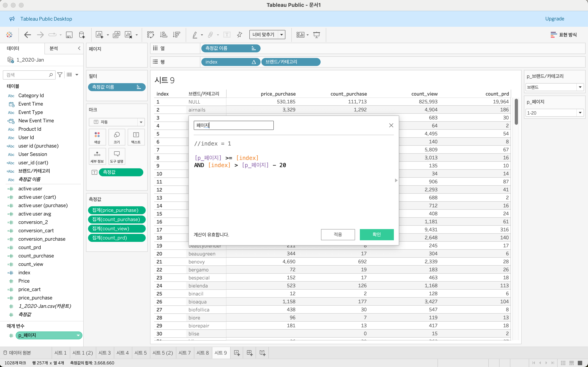Click the swap rows and columns icon
Viewport: 588px width, 367px height.
tap(150, 35)
